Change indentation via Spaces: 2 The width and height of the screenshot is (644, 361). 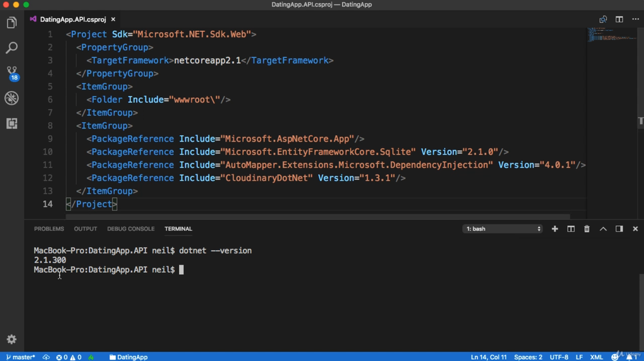pyautogui.click(x=528, y=357)
